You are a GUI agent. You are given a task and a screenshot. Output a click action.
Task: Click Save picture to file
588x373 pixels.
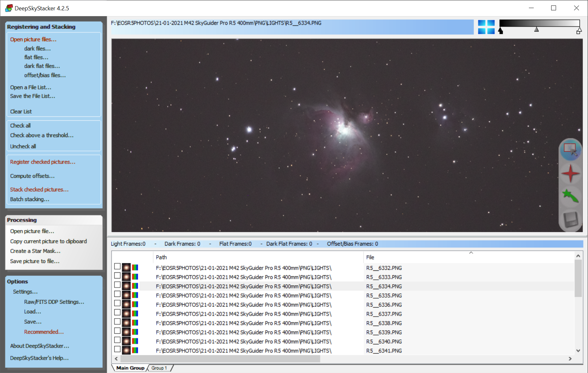(35, 261)
